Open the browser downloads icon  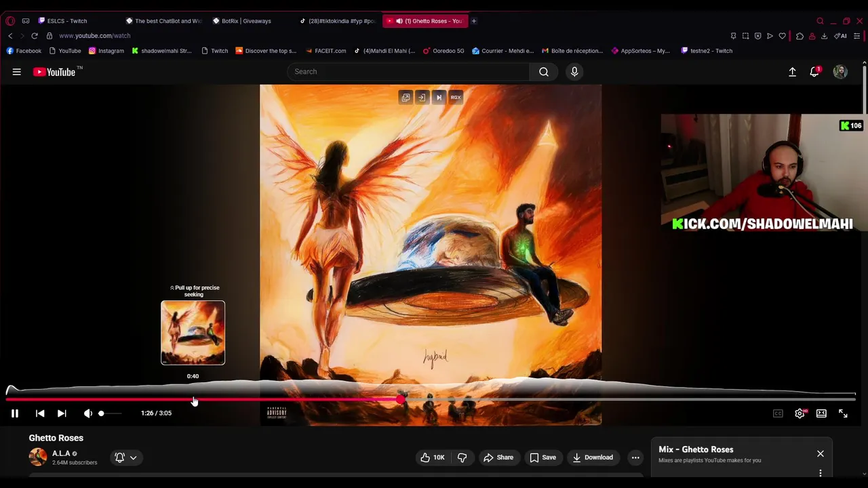(x=824, y=36)
